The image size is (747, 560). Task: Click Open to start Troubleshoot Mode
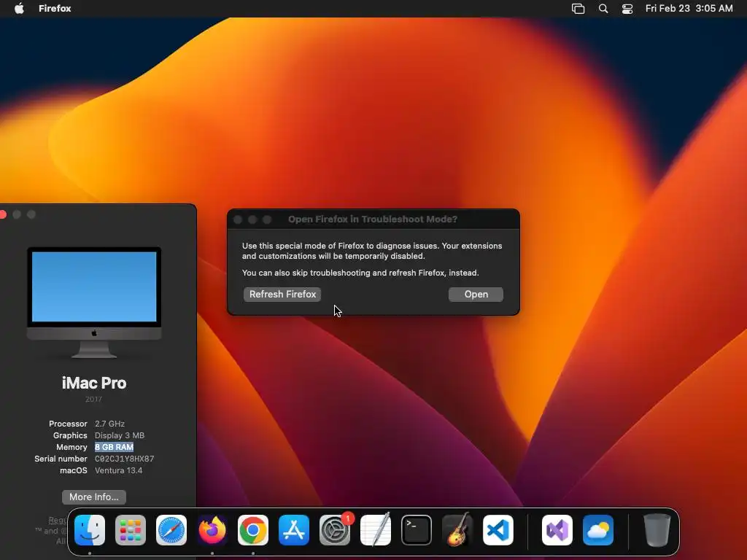pos(476,295)
